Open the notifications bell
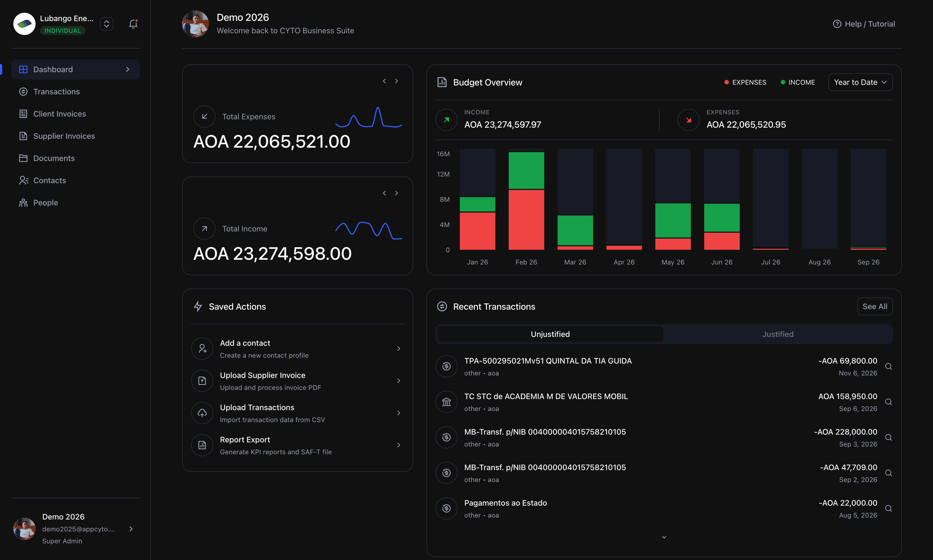The height and width of the screenshot is (560, 933). coord(133,24)
